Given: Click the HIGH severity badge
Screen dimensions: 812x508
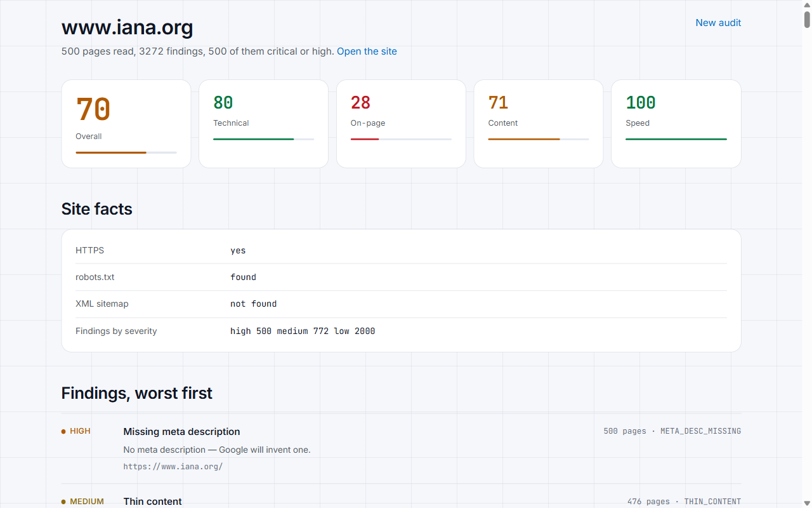Looking at the screenshot, I should click(76, 431).
